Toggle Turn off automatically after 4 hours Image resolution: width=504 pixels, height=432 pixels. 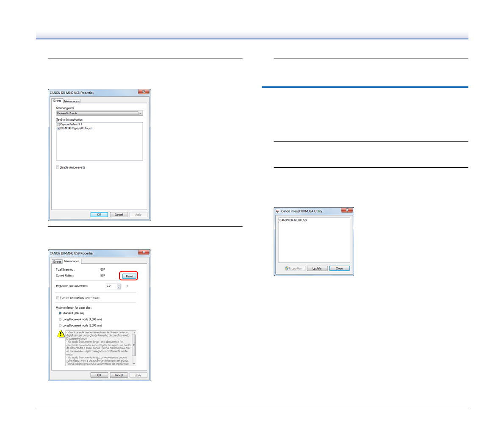click(x=58, y=298)
